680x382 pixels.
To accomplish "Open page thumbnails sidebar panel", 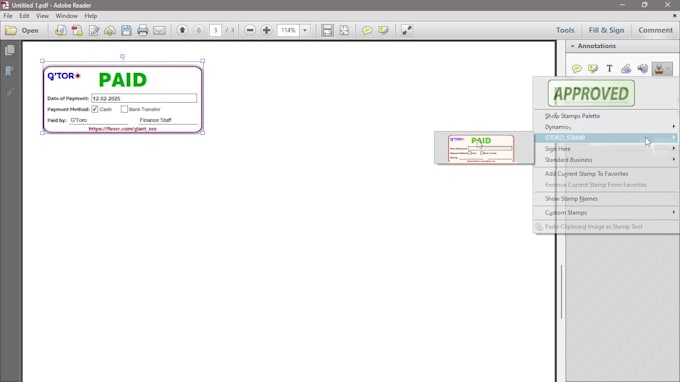I will [10, 50].
